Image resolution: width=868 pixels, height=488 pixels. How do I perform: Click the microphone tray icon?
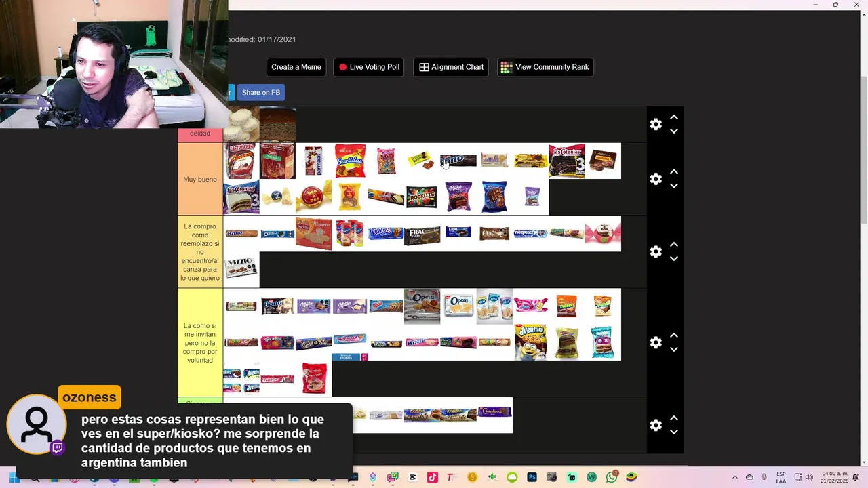pos(764,478)
